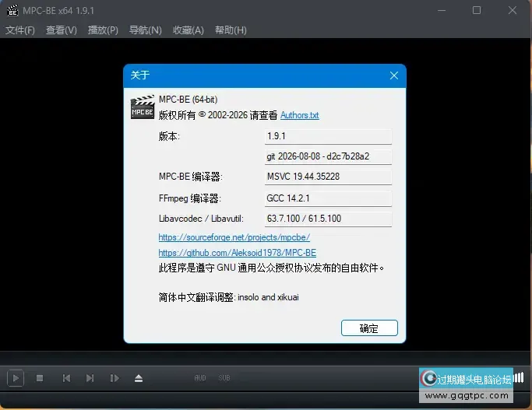Open the 查看(V) menu
The image size is (532, 410).
click(62, 30)
